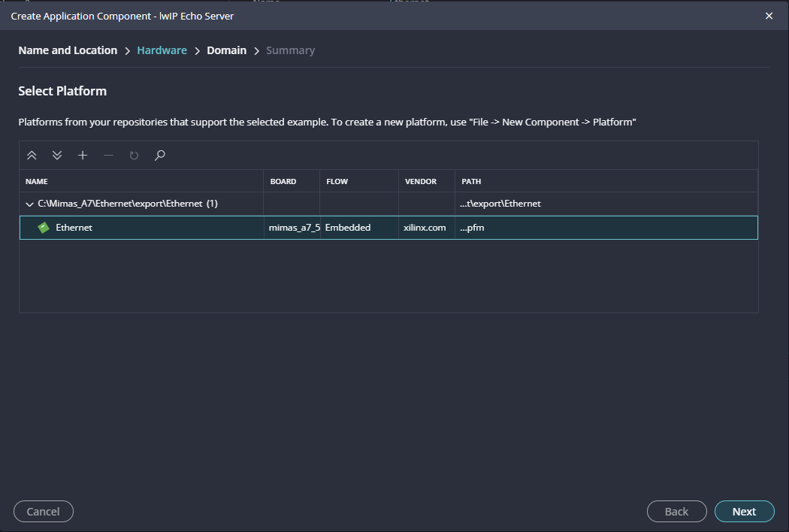Image resolution: width=789 pixels, height=532 pixels.
Task: Click the green Ethernet platform icon
Action: 44,228
